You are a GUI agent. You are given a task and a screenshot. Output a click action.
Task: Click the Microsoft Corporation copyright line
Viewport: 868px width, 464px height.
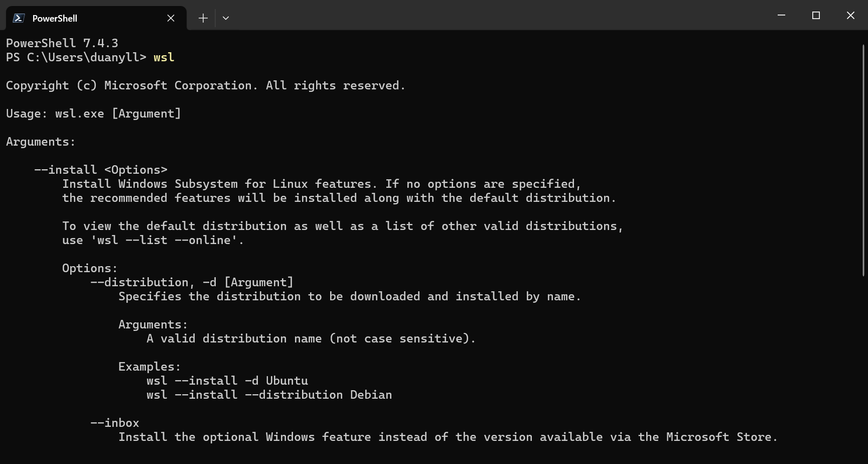(205, 85)
